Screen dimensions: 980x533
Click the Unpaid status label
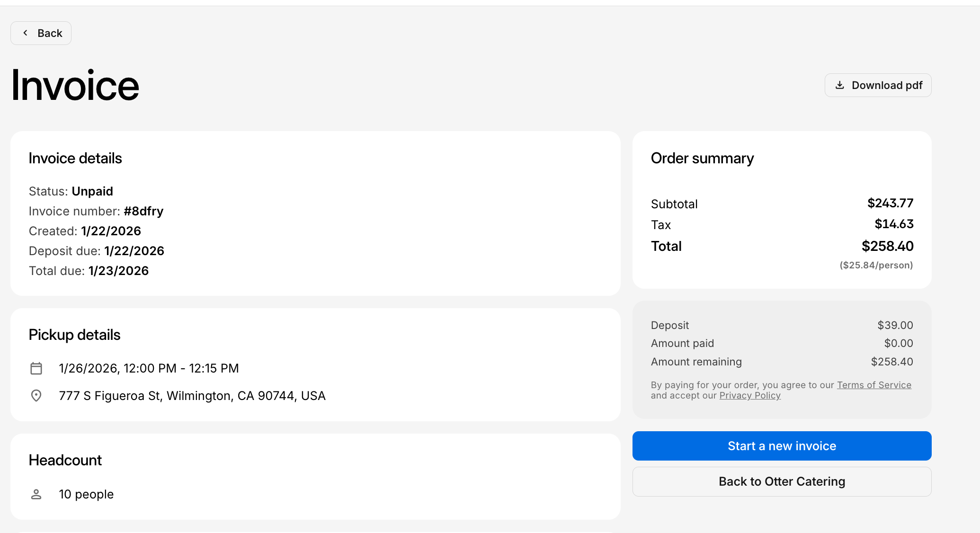coord(92,191)
